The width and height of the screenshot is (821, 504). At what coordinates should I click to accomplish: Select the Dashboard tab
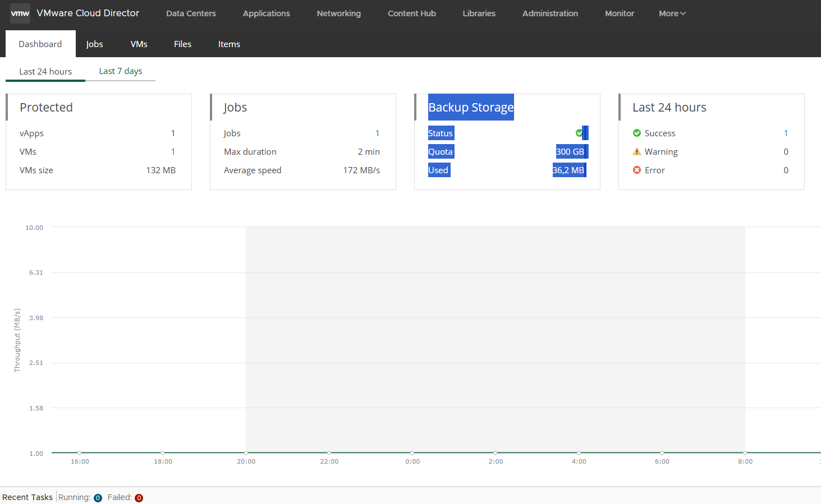coord(40,44)
